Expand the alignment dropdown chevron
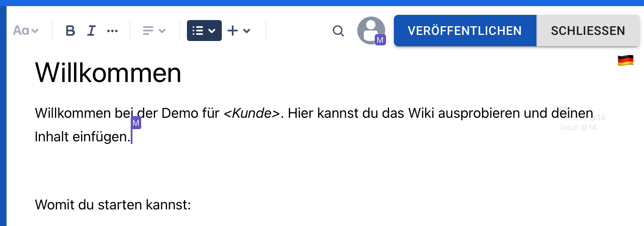644x226 pixels. [x=162, y=31]
